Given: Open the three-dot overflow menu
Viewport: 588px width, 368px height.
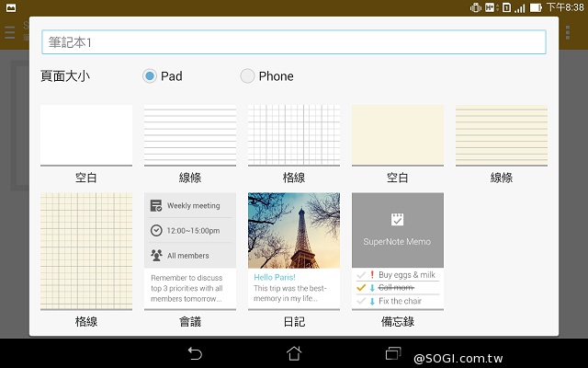Looking at the screenshot, I should (x=568, y=33).
